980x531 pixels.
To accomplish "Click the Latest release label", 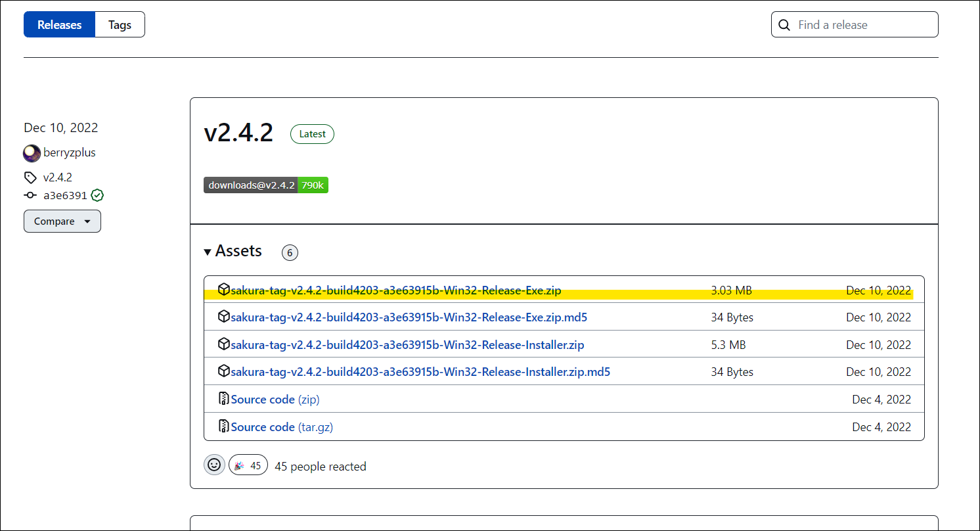I will [x=312, y=134].
